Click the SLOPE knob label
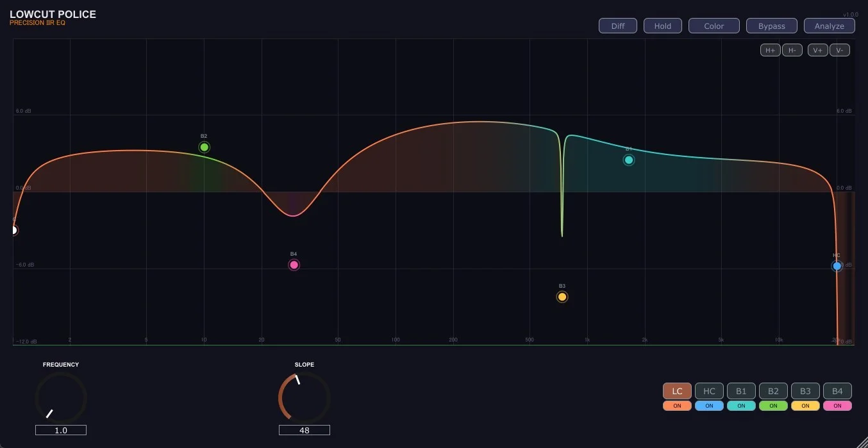 click(x=305, y=365)
